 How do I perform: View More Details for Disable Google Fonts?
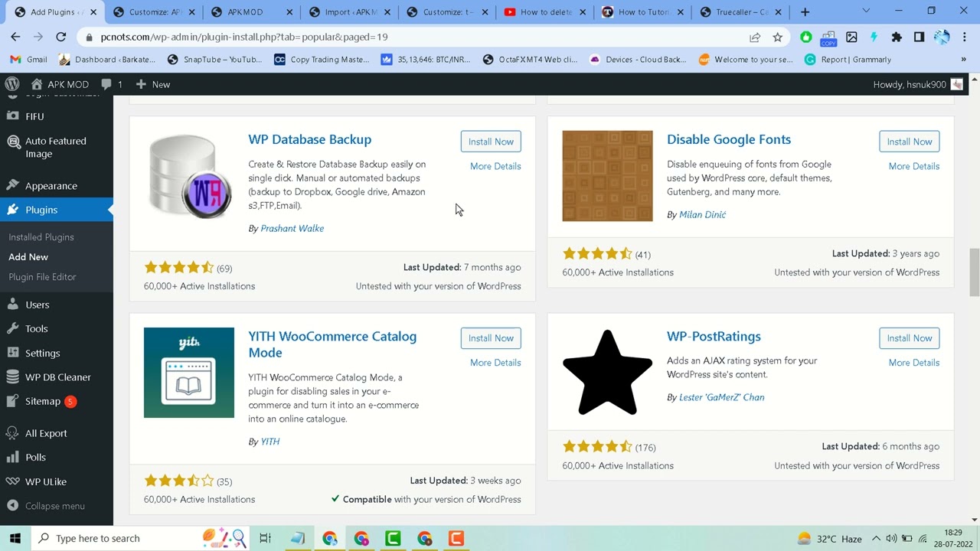point(914,166)
